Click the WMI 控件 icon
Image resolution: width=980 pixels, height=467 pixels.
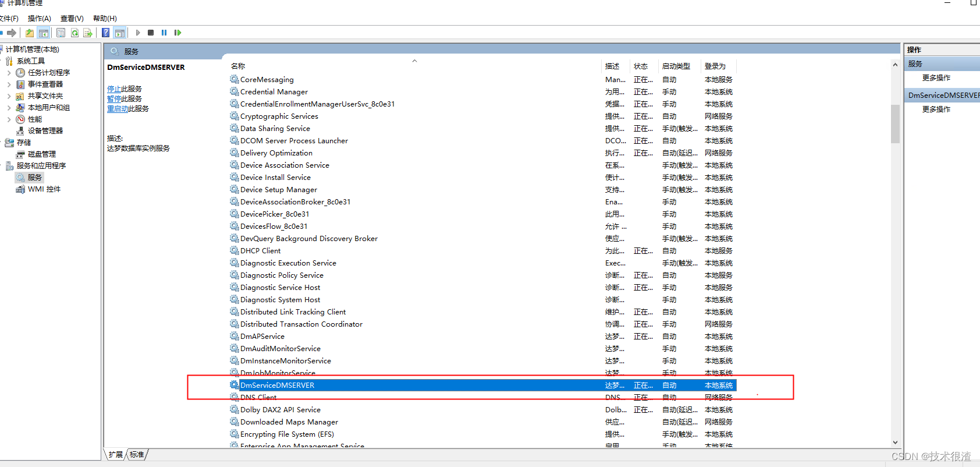[20, 189]
